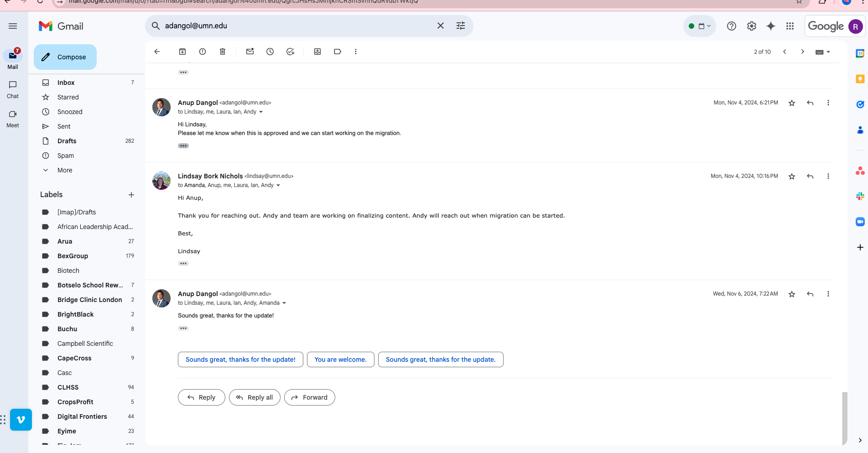
Task: Open Google apps grid
Action: tap(790, 26)
